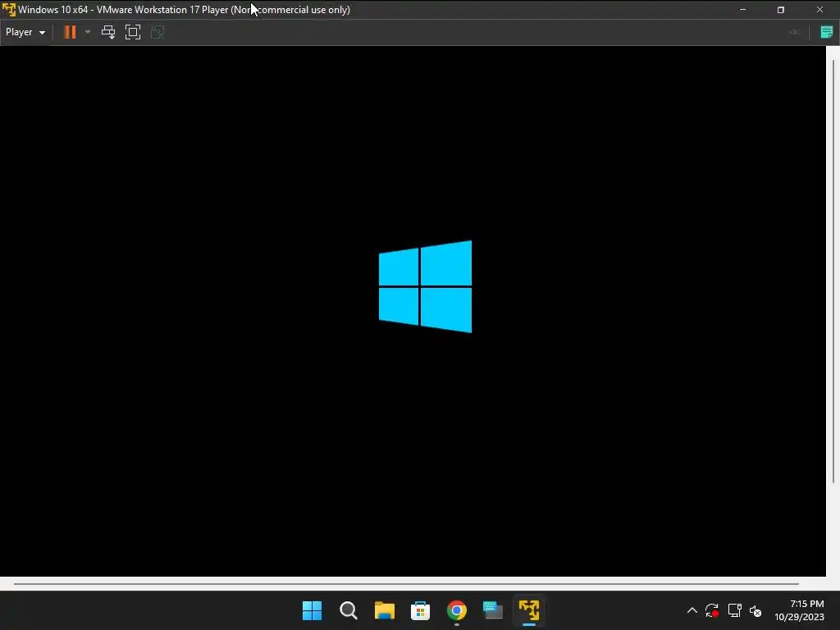
Task: Click the disabled Unity mode icon
Action: tap(157, 32)
